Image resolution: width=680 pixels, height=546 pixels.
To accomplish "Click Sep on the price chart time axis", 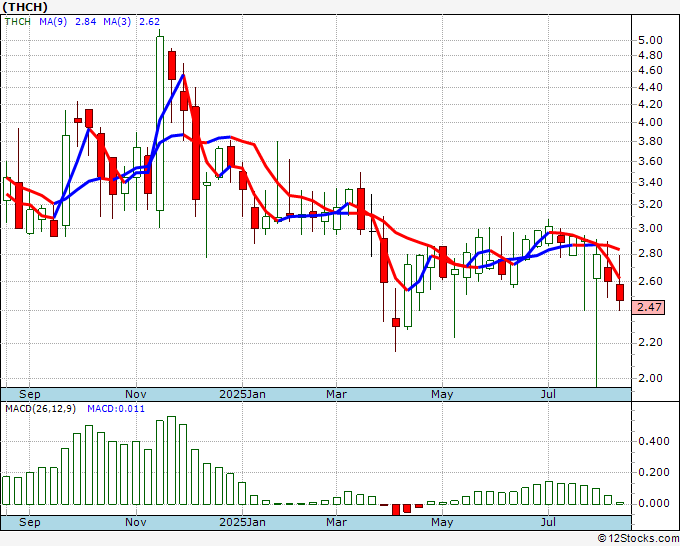I will click(x=29, y=394).
